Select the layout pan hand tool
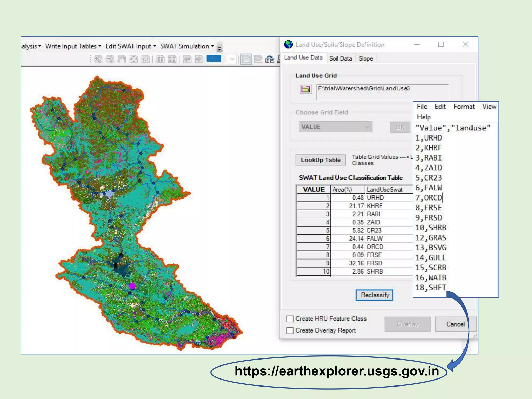 point(122,59)
